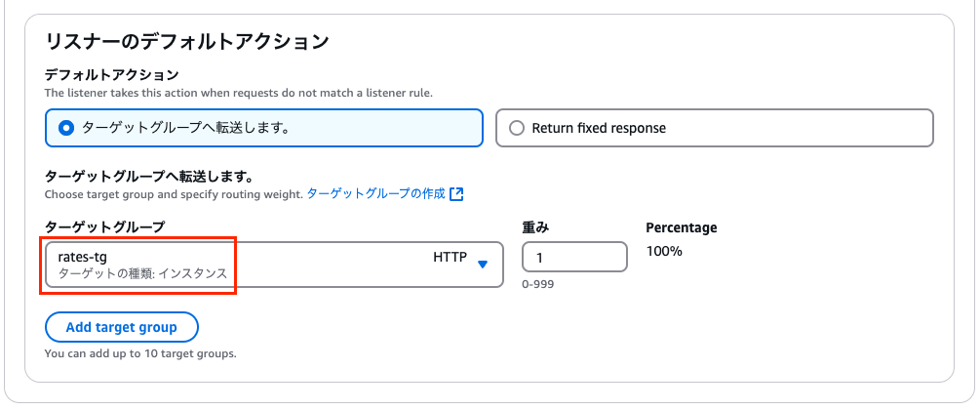Click the デフォルトアクション field label
Image resolution: width=980 pixels, height=410 pixels.
pyautogui.click(x=112, y=74)
